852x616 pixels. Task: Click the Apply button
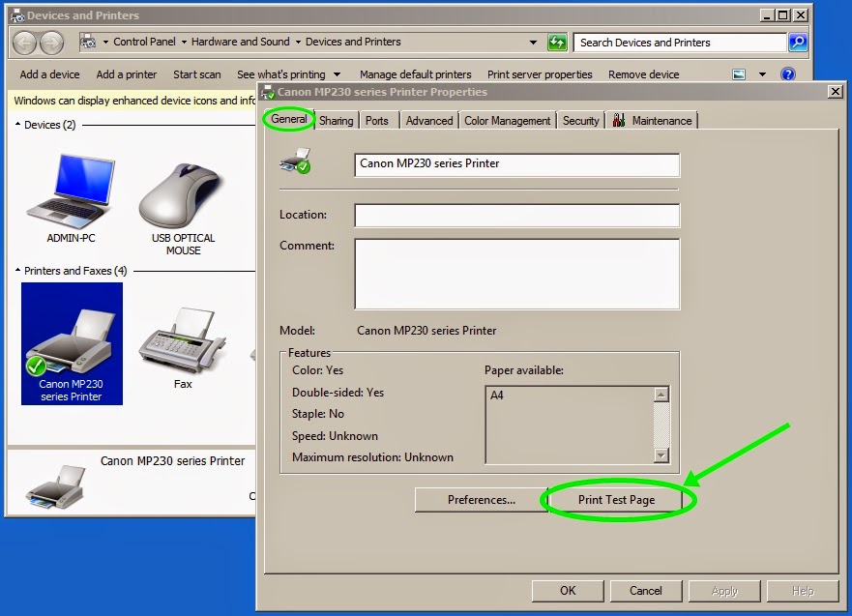(x=724, y=591)
